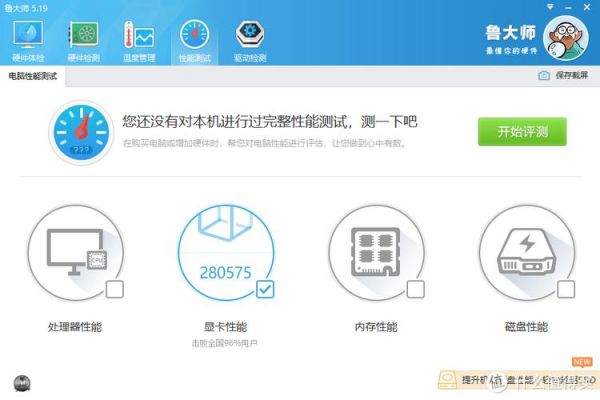Screen dimensions: 600x400
Task: Open the 驱动检测 driver detection section
Action: tap(250, 41)
